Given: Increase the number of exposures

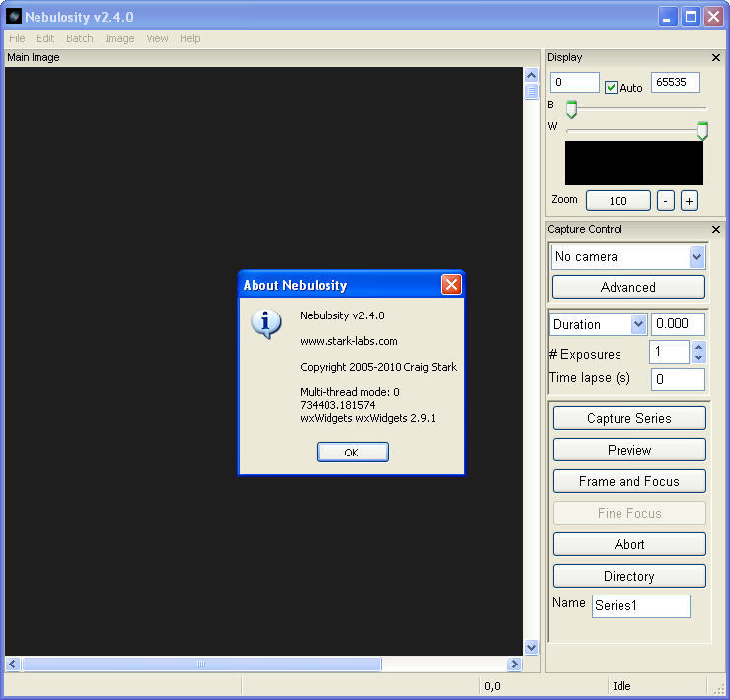Looking at the screenshot, I should point(698,347).
